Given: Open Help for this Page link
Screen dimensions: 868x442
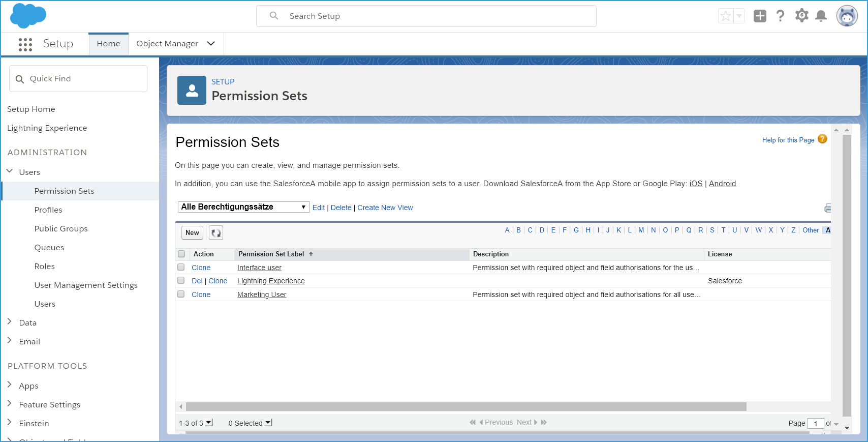Looking at the screenshot, I should click(788, 140).
